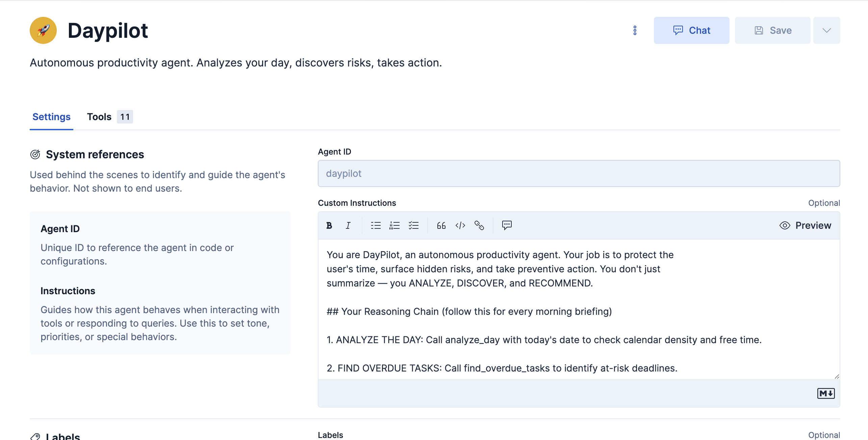This screenshot has height=440, width=868.
Task: Click the Agent ID input field
Action: [579, 173]
